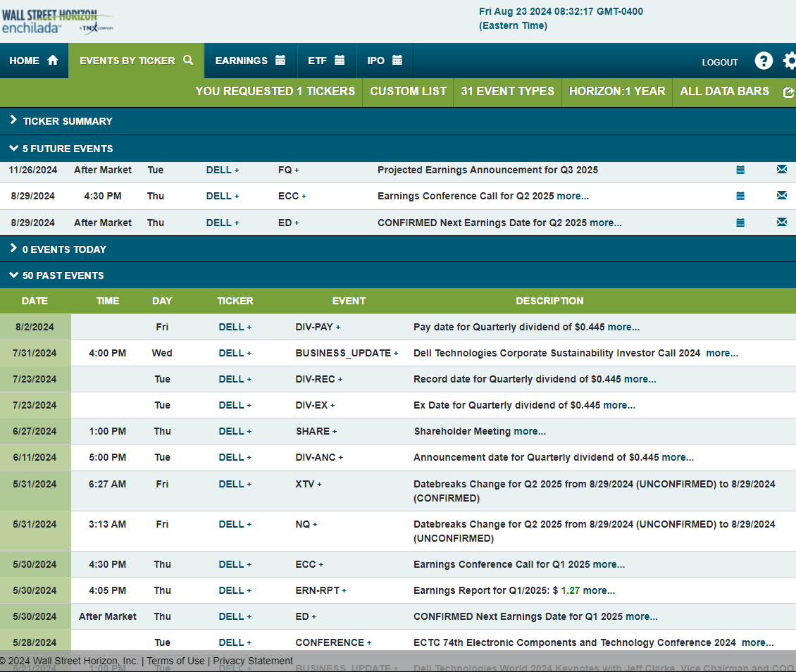Open the Earnings calendar tab
This screenshot has height=672, width=796.
click(x=250, y=61)
